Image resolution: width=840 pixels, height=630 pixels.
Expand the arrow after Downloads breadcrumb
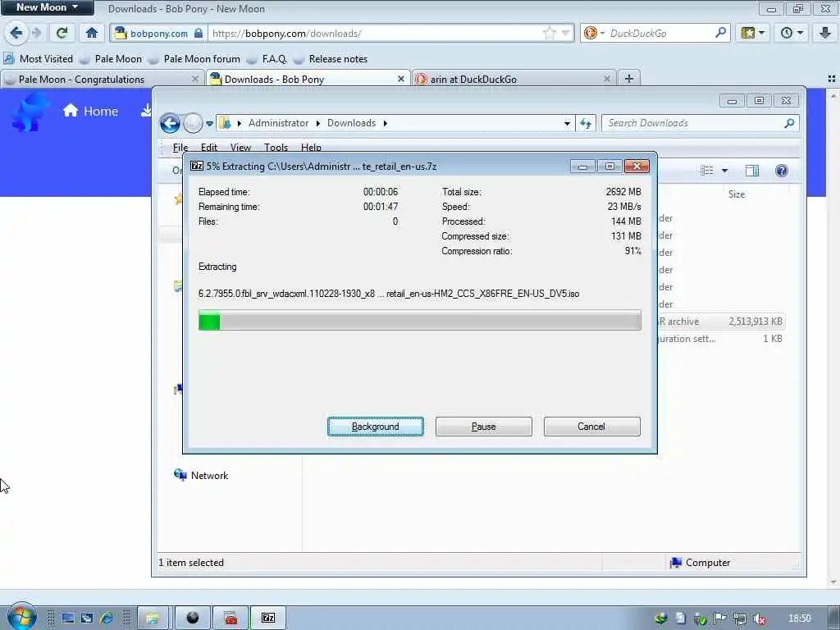[x=386, y=123]
